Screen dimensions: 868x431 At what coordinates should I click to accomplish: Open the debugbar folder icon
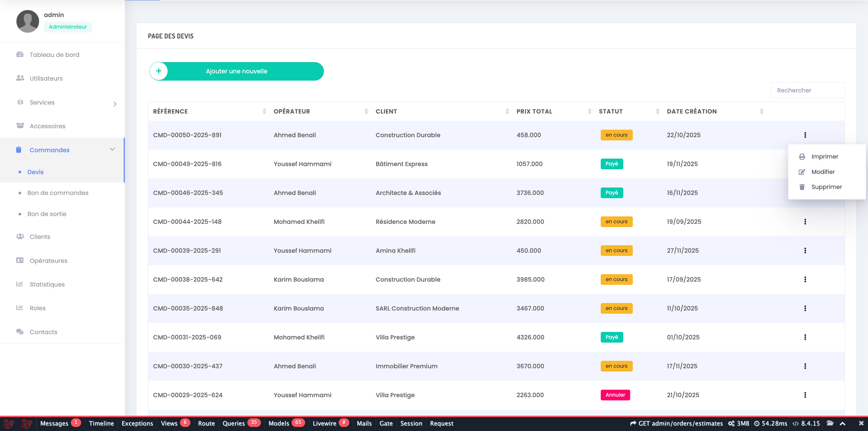point(830,423)
